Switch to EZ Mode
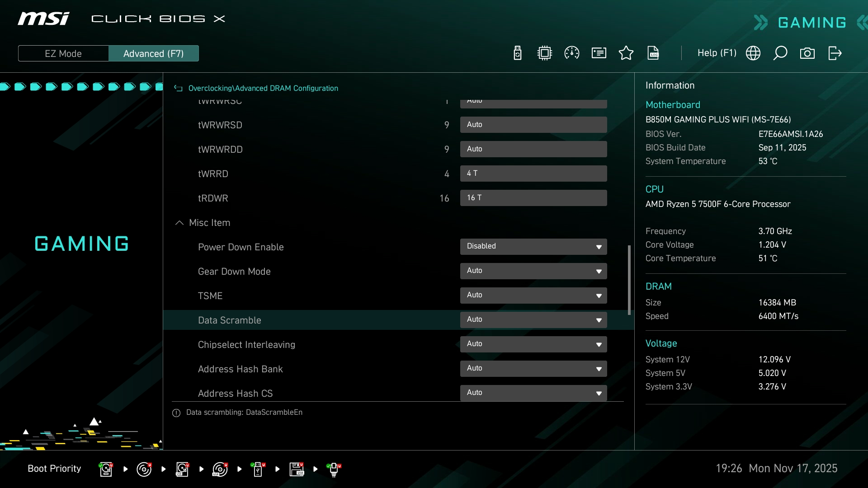The width and height of the screenshot is (868, 488). [63, 53]
